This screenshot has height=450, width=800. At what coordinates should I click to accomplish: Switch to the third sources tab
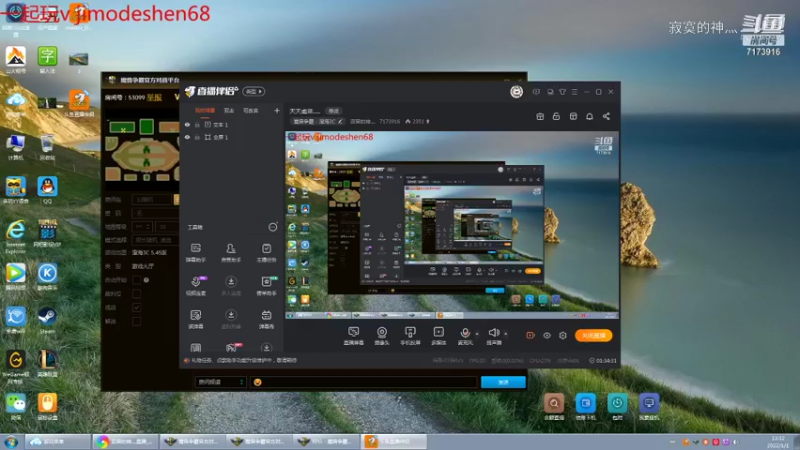pos(251,110)
